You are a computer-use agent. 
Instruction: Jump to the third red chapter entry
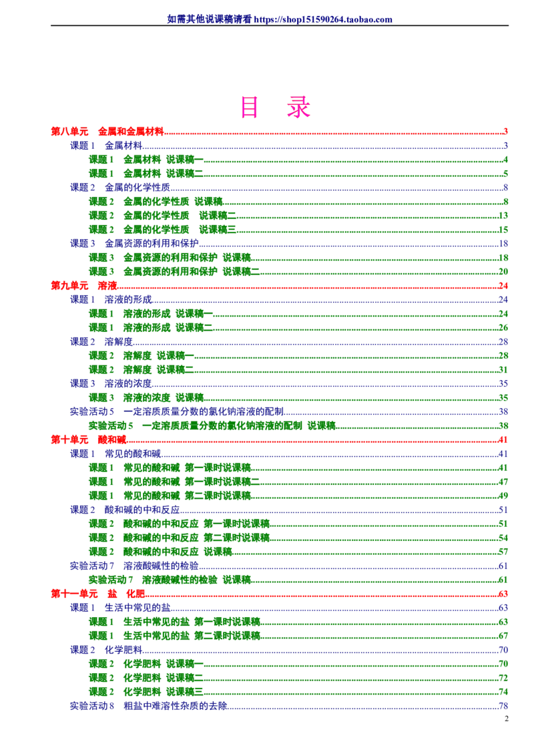coord(88,439)
